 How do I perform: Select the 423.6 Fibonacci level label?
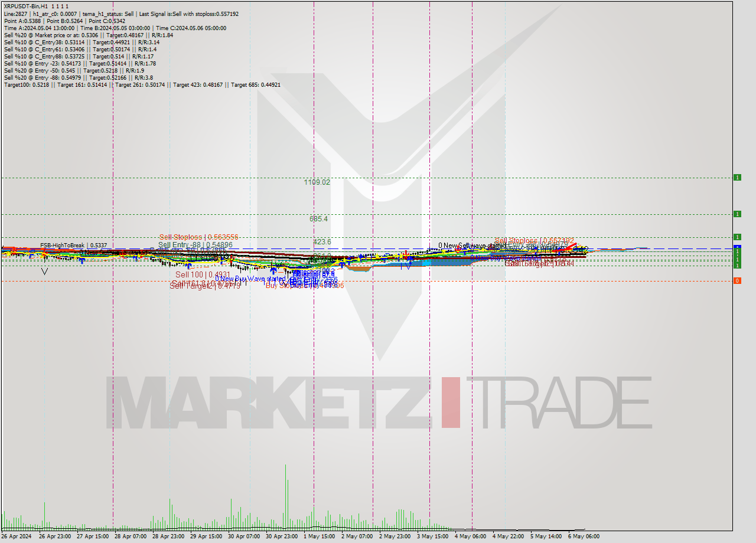pos(322,242)
